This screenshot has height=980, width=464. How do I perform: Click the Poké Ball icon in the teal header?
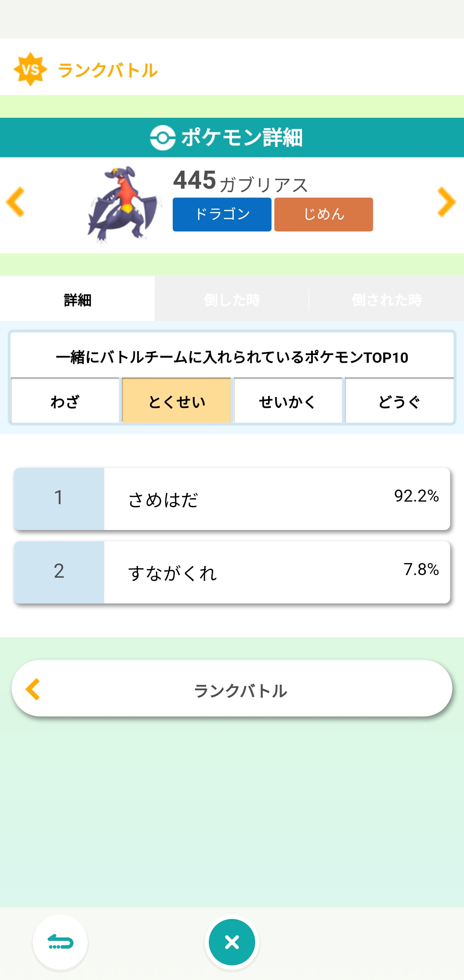(x=162, y=138)
